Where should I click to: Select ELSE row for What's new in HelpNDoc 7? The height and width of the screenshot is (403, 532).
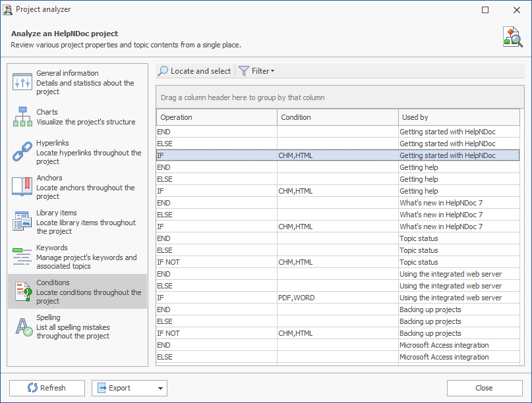click(338, 215)
